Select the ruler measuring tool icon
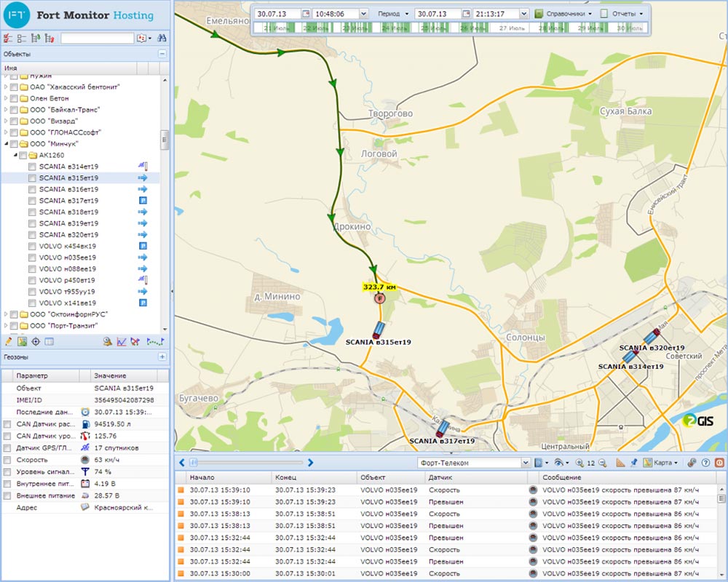 pos(621,463)
